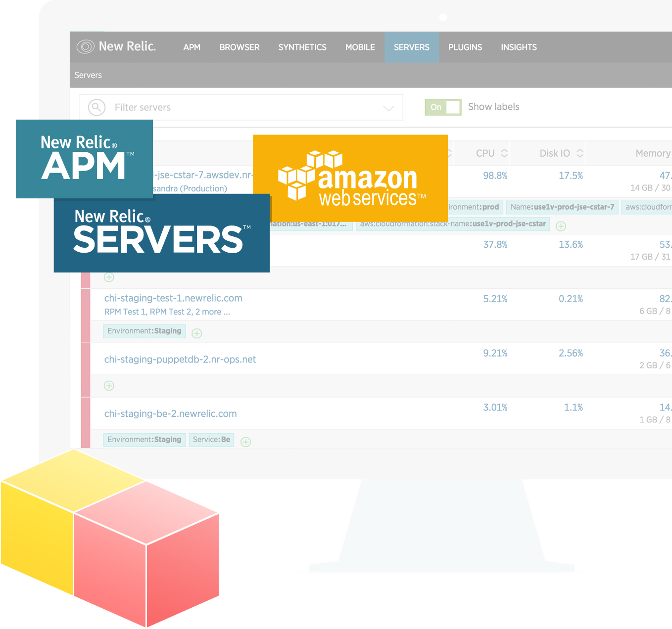Image resolution: width=672 pixels, height=629 pixels.
Task: Expand the Filter servers dropdown chevron
Action: [x=389, y=108]
